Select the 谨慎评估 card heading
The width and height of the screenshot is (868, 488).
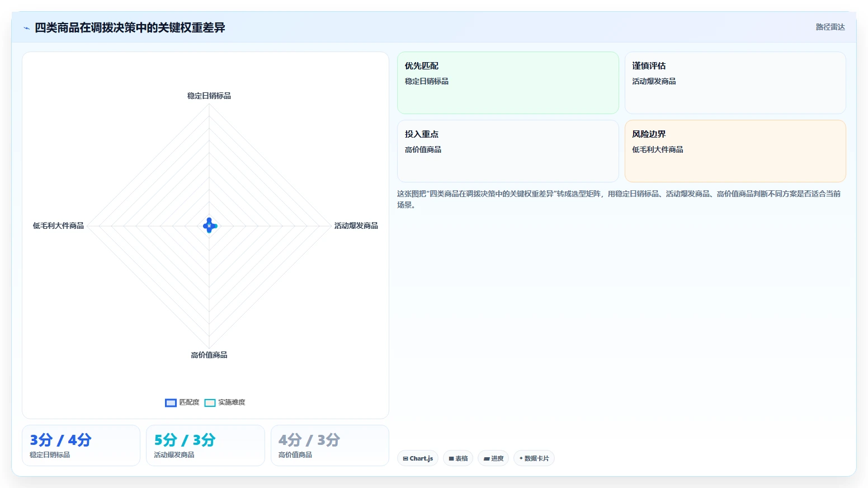649,65
